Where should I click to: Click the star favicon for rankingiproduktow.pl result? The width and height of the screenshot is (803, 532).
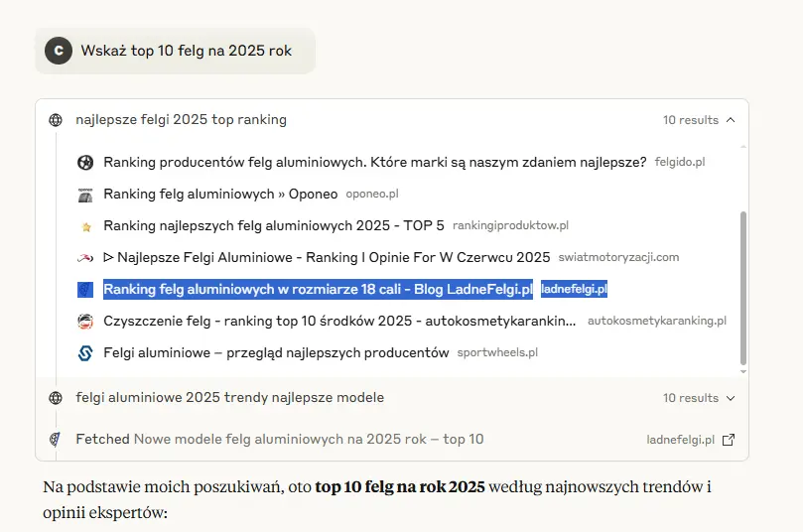coord(85,226)
